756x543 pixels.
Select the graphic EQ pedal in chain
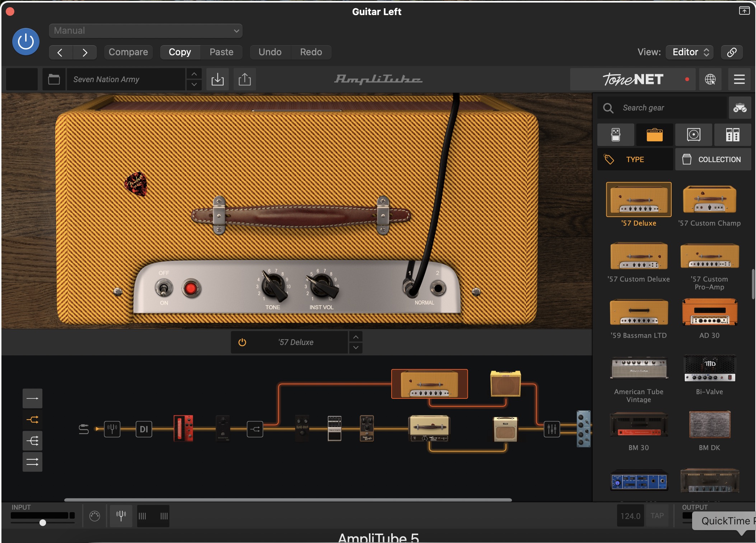(334, 428)
